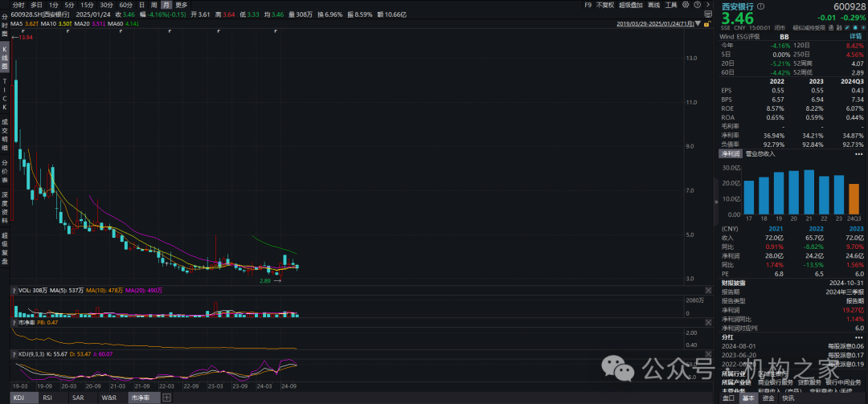This screenshot has height=404, width=868.
Task: Open the KDJ indicator help icon
Action: pos(12,353)
